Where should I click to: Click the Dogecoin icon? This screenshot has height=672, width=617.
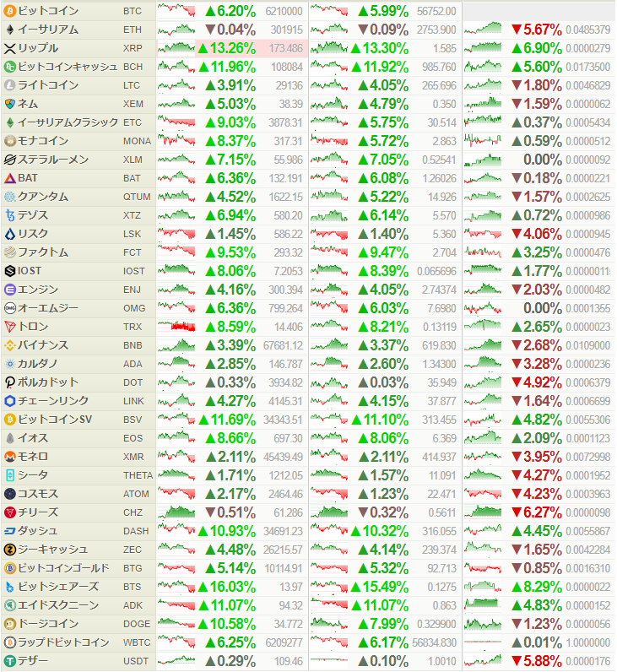point(9,624)
